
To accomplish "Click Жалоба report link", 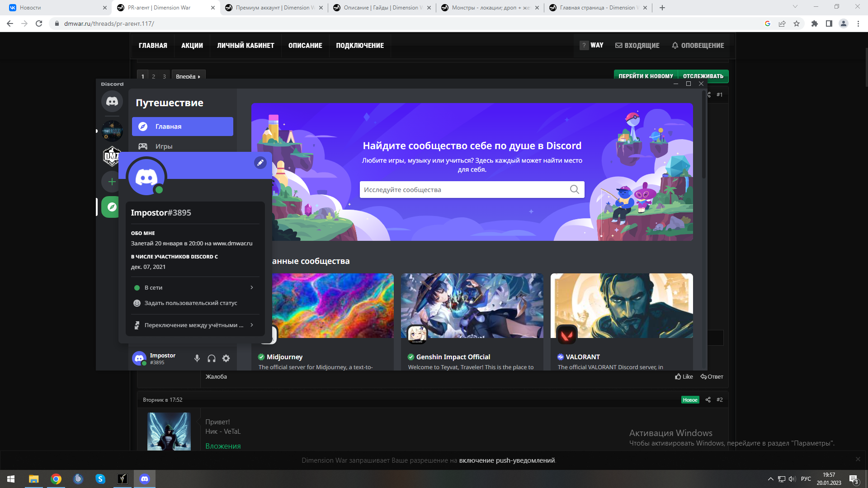I will point(216,377).
